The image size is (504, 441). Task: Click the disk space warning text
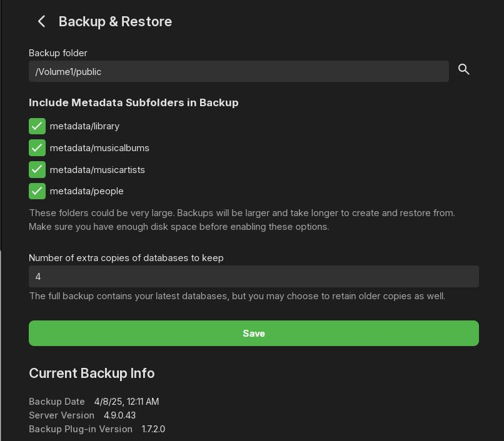point(241,220)
